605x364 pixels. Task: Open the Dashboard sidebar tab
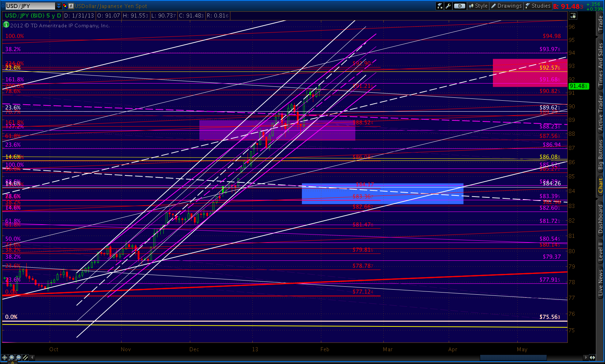click(601, 218)
